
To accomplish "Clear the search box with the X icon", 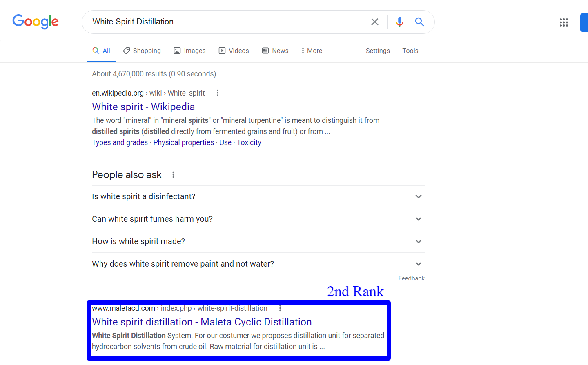I will pyautogui.click(x=375, y=22).
